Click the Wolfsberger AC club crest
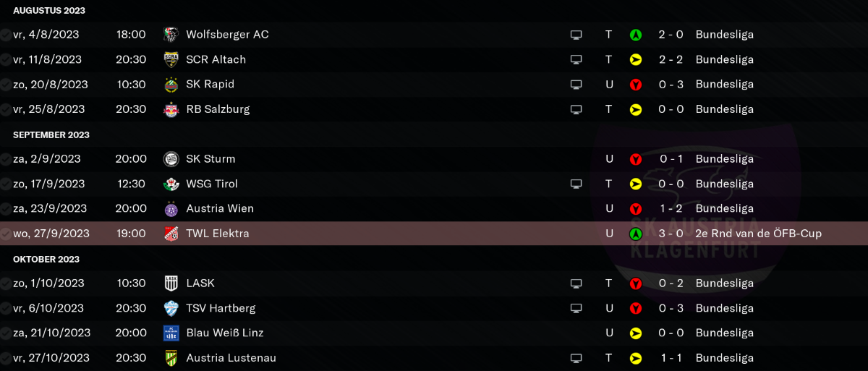Viewport: 868px width, 371px height. tap(171, 35)
